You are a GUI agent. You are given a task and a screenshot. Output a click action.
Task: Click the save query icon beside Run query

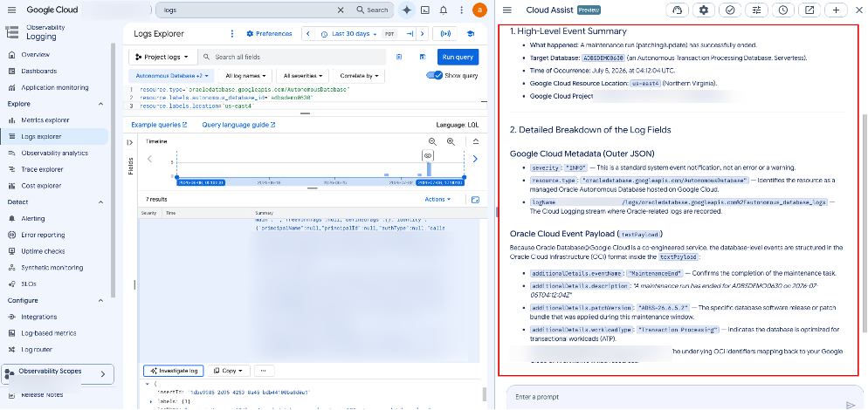pyautogui.click(x=423, y=57)
